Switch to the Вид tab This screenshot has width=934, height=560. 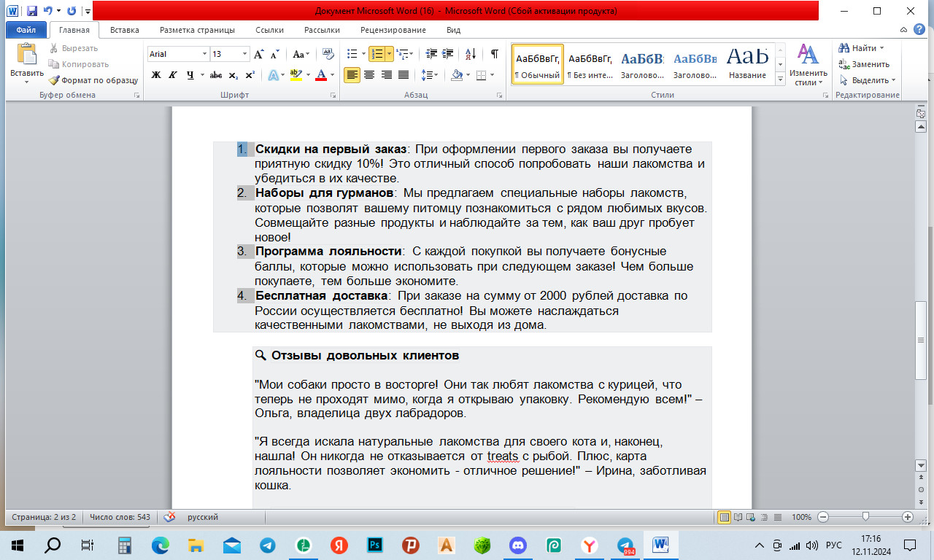(453, 30)
